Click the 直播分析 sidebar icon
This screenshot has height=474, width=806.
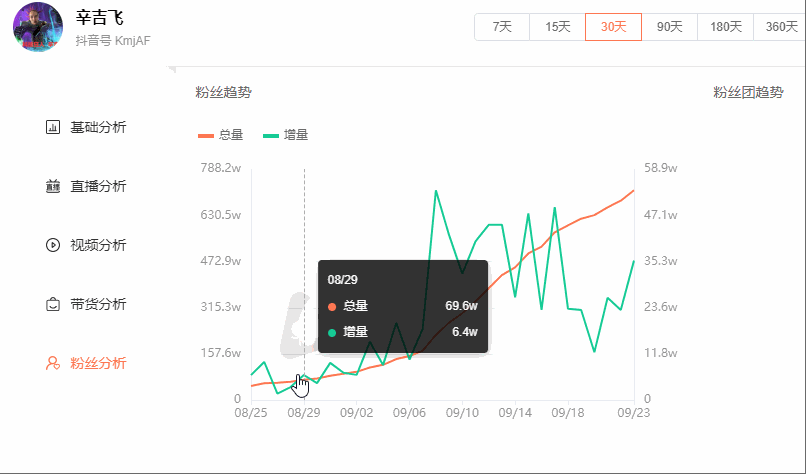click(53, 187)
